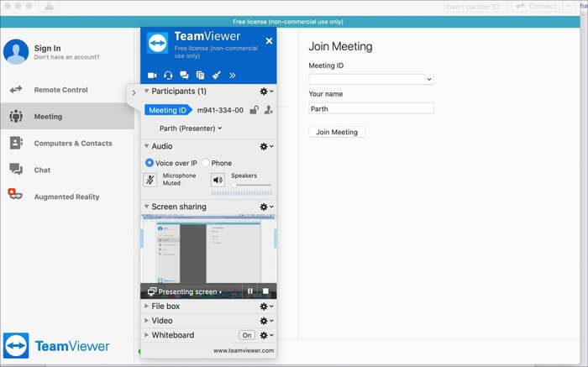Click the Meeting ID blue label

[x=168, y=110]
